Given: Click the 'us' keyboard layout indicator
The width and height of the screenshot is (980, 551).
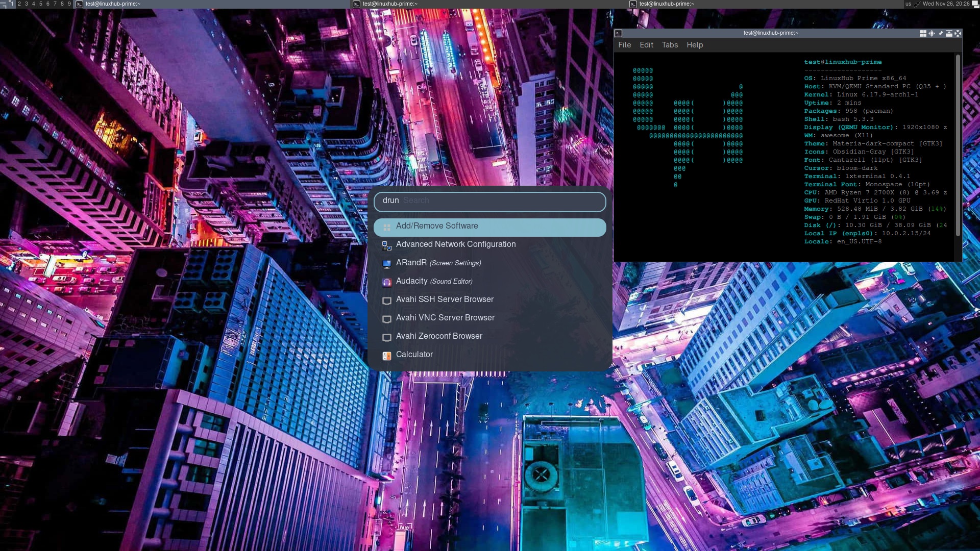Looking at the screenshot, I should (x=908, y=4).
